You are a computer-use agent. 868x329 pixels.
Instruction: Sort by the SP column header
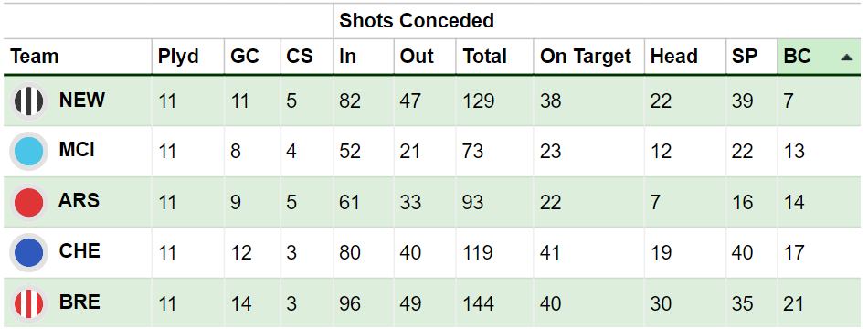745,57
